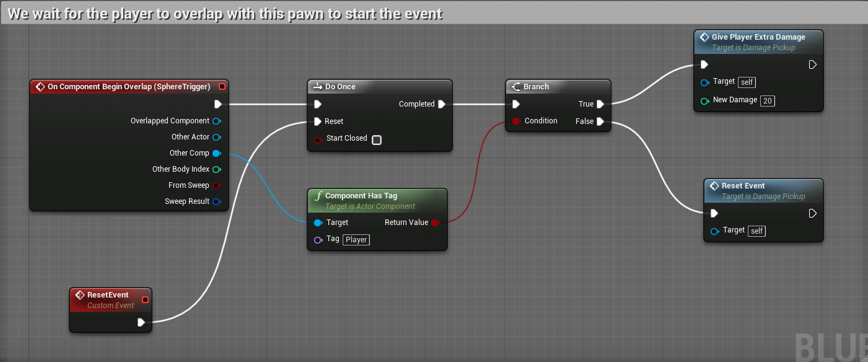Click the Branch Condition input pin
Image resolution: width=868 pixels, height=362 pixels.
click(x=515, y=121)
